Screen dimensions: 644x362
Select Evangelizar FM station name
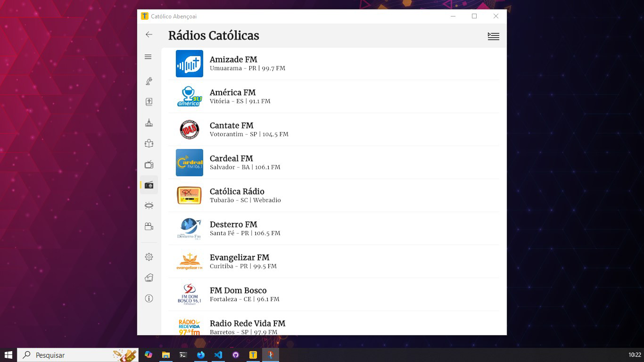pos(239,257)
